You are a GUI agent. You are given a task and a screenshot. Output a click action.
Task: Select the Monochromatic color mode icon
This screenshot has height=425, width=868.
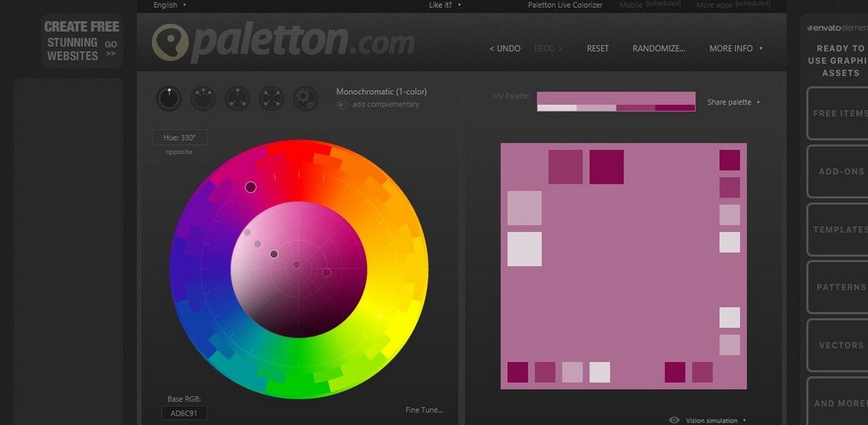click(x=169, y=99)
